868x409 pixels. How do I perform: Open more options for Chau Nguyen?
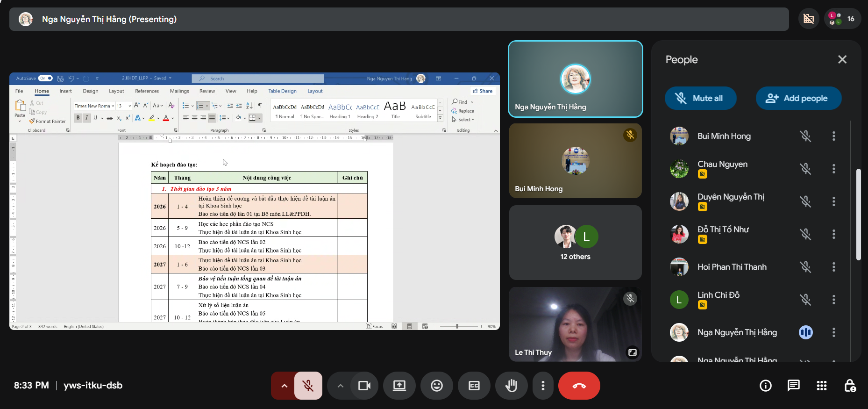tap(833, 169)
